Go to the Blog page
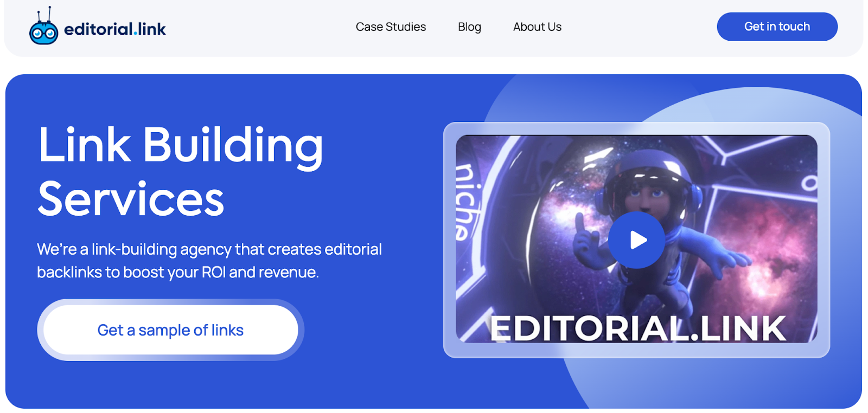The width and height of the screenshot is (868, 413). click(469, 27)
